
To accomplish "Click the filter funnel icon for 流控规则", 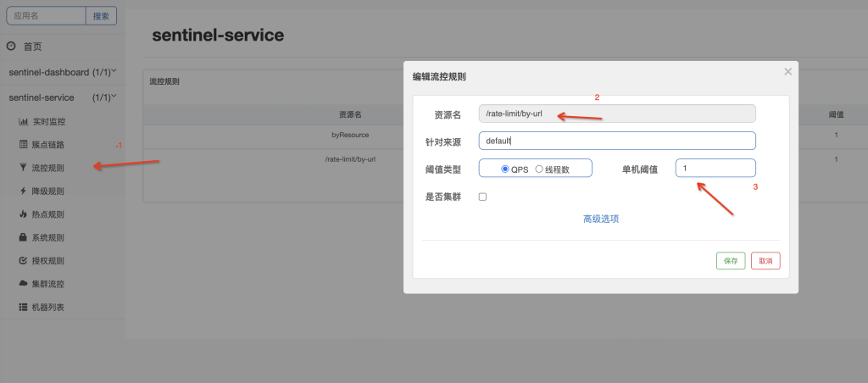I will (23, 168).
